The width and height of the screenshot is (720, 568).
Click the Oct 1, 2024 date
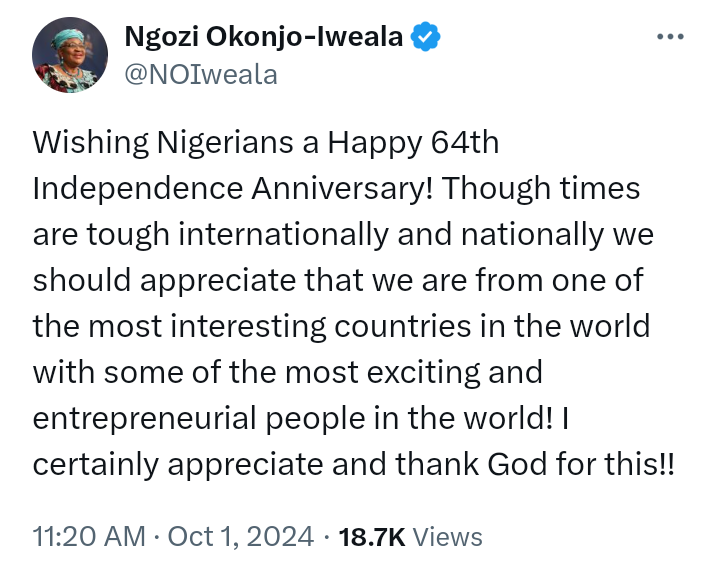(241, 536)
